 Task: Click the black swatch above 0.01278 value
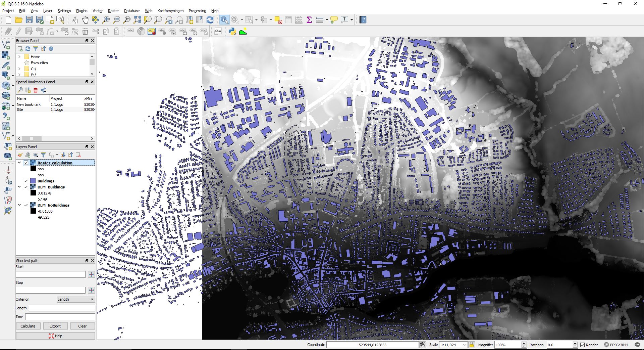[33, 193]
